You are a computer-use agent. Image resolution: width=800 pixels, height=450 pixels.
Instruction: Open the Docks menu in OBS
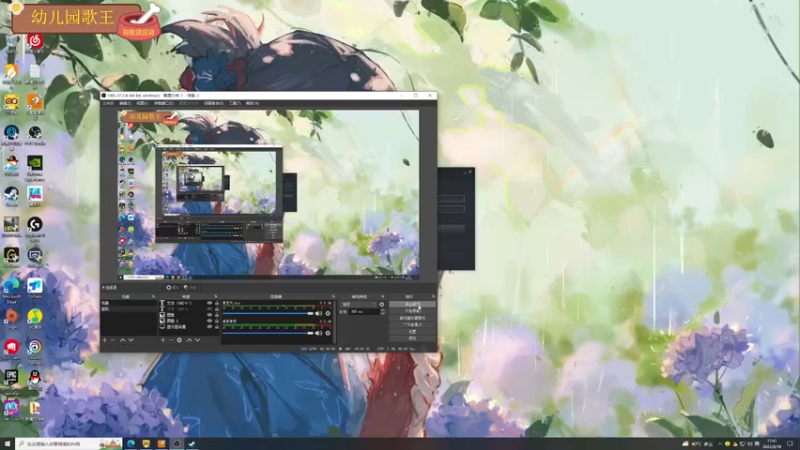tap(163, 103)
